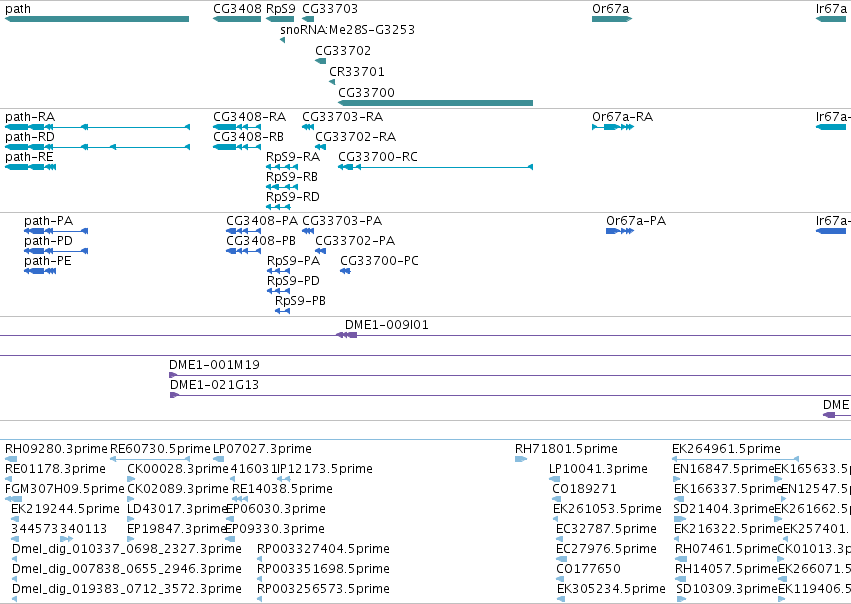Viewport: 851px width, 604px height.
Task: Click protein CG33700-PC
Action: click(x=345, y=271)
